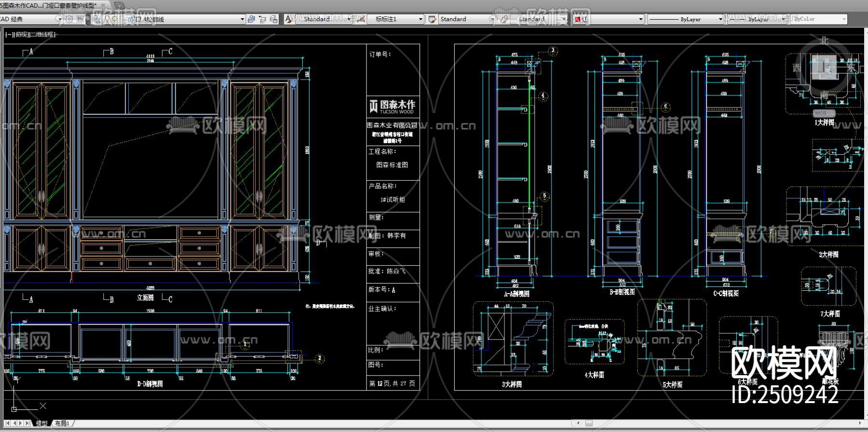Screen dimensions: 868x432
Task: Switch to the 布局1 layout tab
Action: [62, 423]
